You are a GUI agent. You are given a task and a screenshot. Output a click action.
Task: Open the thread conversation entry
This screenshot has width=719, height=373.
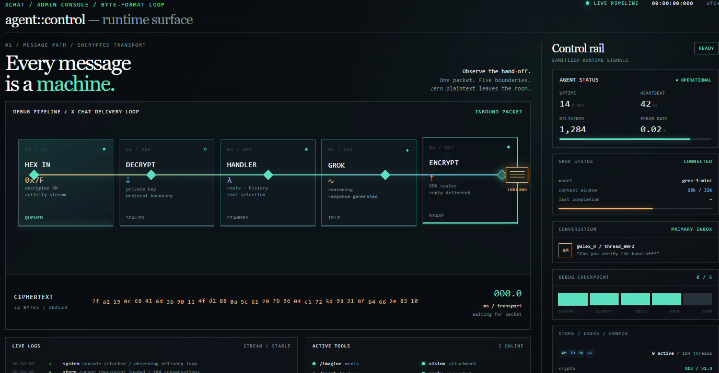coord(635,250)
